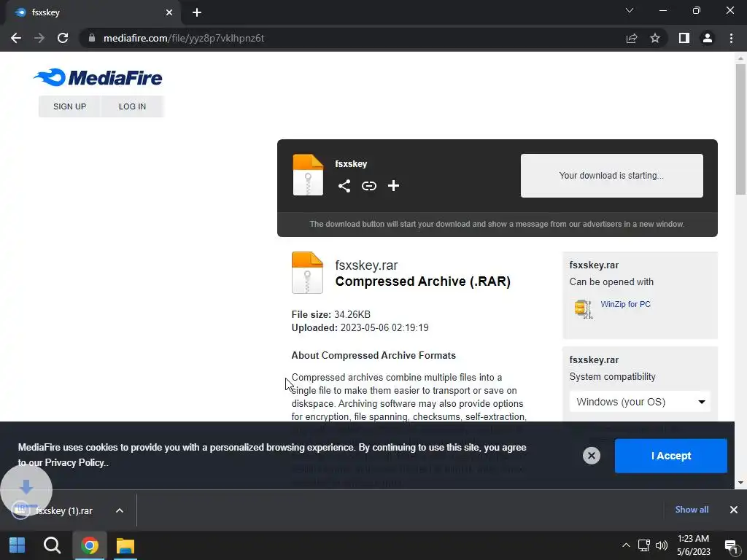Close the fsxskey tab

[169, 12]
